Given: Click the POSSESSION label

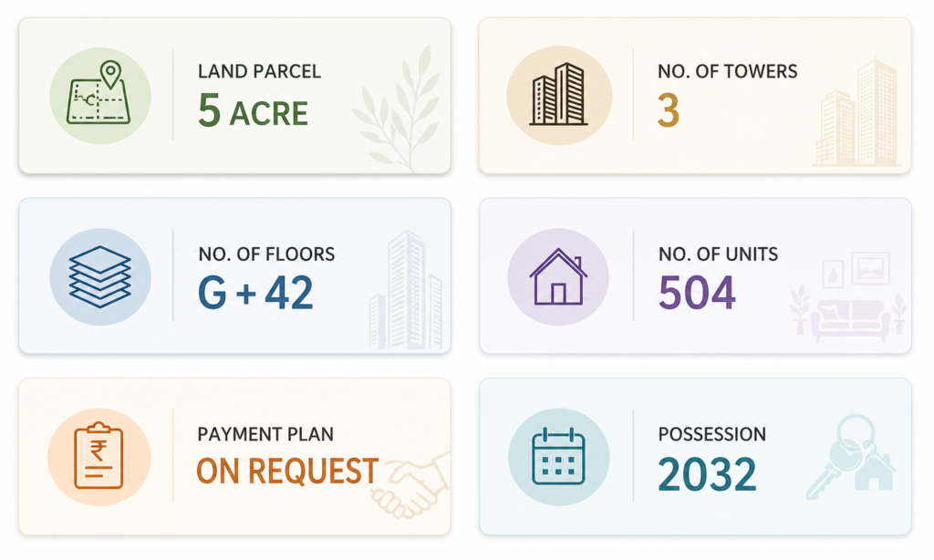Looking at the screenshot, I should click(711, 434).
